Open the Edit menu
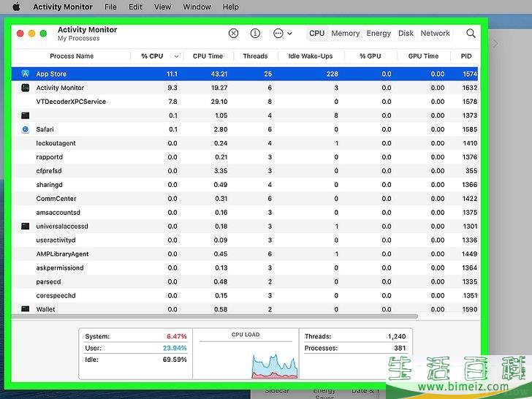Screen dimensions: 532x399 [135, 7]
